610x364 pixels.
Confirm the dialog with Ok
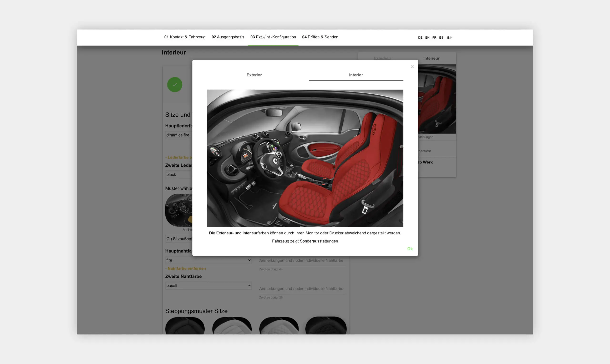pyautogui.click(x=410, y=249)
